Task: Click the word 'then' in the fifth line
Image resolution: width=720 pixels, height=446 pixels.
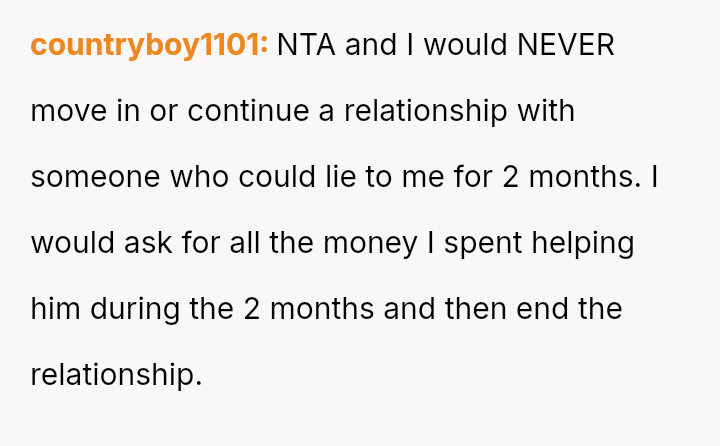Action: point(475,309)
